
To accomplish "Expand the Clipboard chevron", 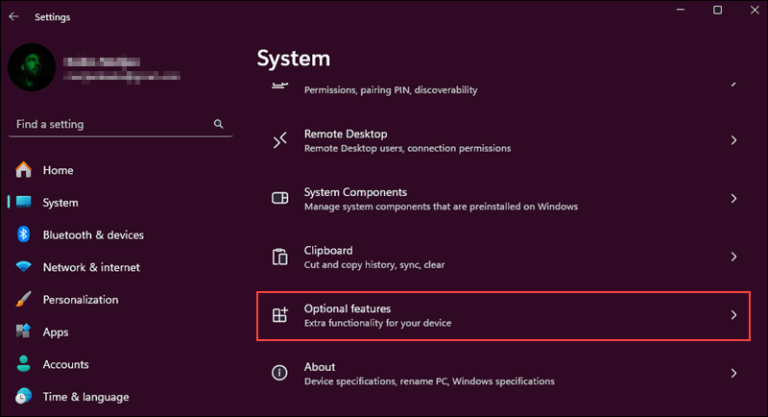I will pos(733,257).
